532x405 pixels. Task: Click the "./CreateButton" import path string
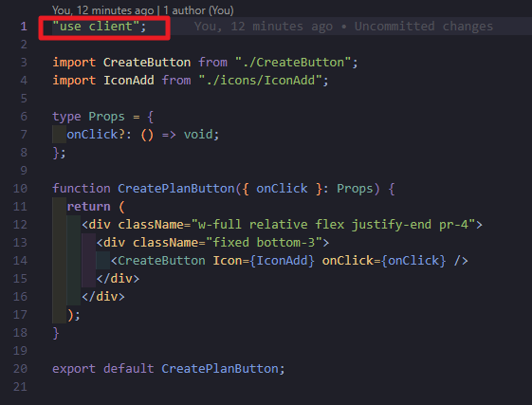click(x=293, y=62)
